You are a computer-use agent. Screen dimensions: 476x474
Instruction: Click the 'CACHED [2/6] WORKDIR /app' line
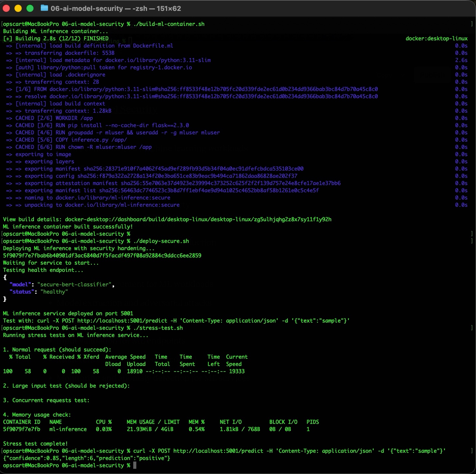(49, 118)
